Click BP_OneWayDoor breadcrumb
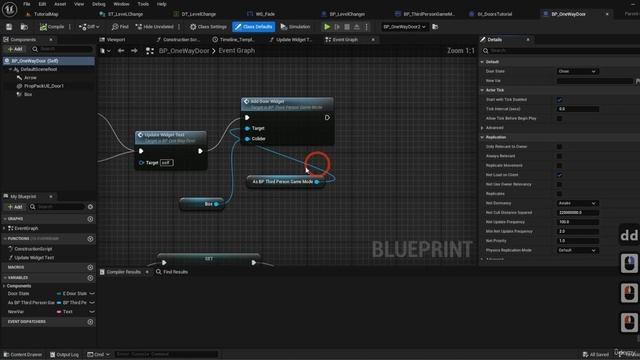The width and height of the screenshot is (640, 360). (x=184, y=51)
